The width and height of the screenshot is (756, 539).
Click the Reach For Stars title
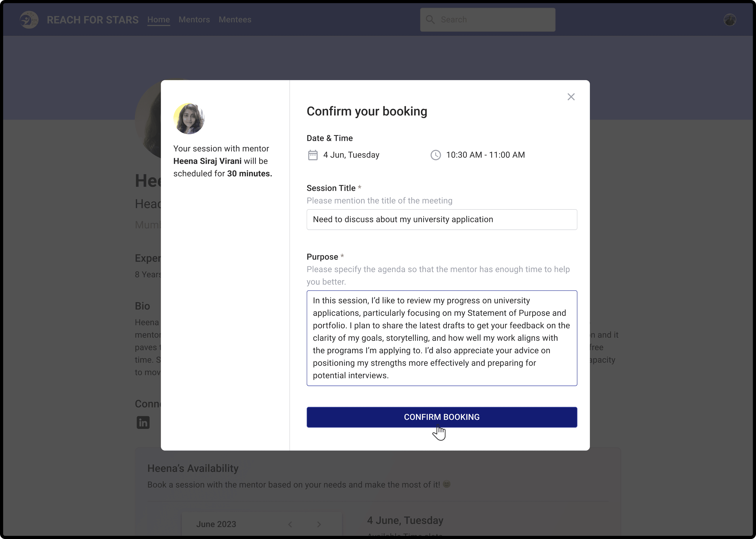93,20
